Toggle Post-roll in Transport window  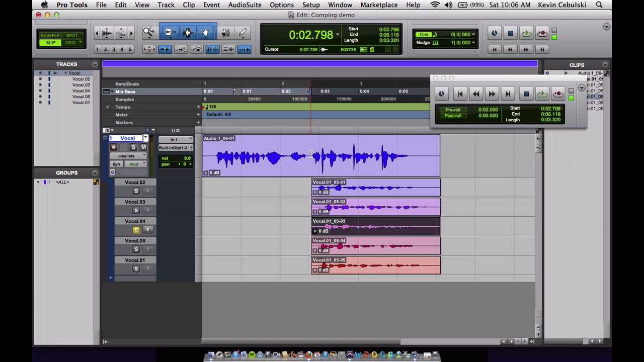click(452, 116)
